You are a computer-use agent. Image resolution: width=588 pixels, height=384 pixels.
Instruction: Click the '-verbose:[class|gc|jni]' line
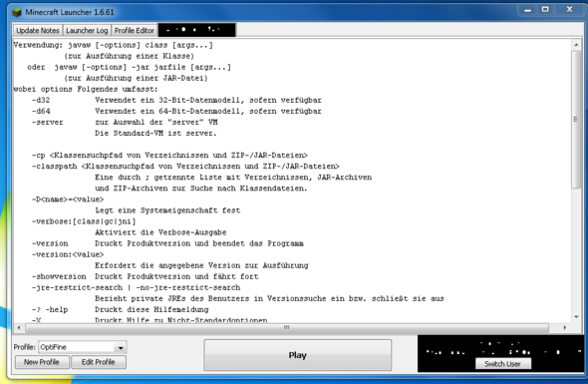pyautogui.click(x=84, y=221)
